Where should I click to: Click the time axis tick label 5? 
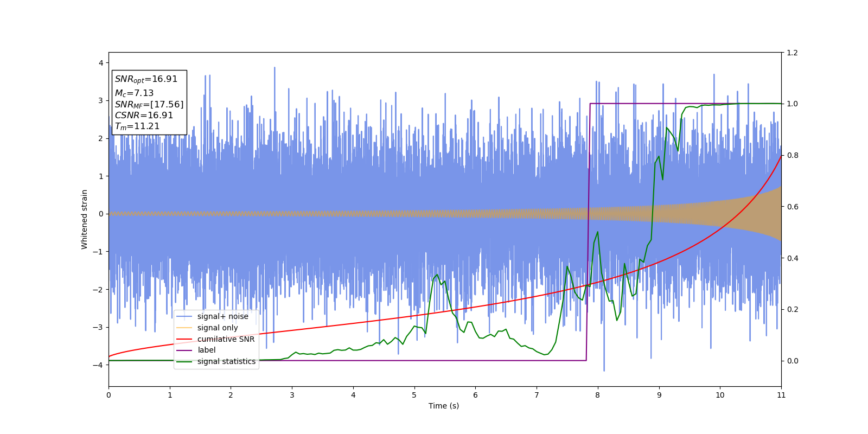pos(414,395)
